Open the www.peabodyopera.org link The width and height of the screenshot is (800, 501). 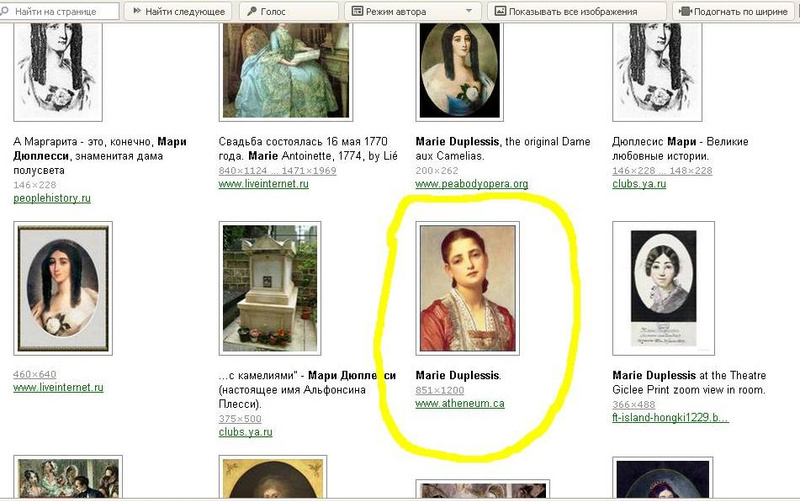coord(471,184)
